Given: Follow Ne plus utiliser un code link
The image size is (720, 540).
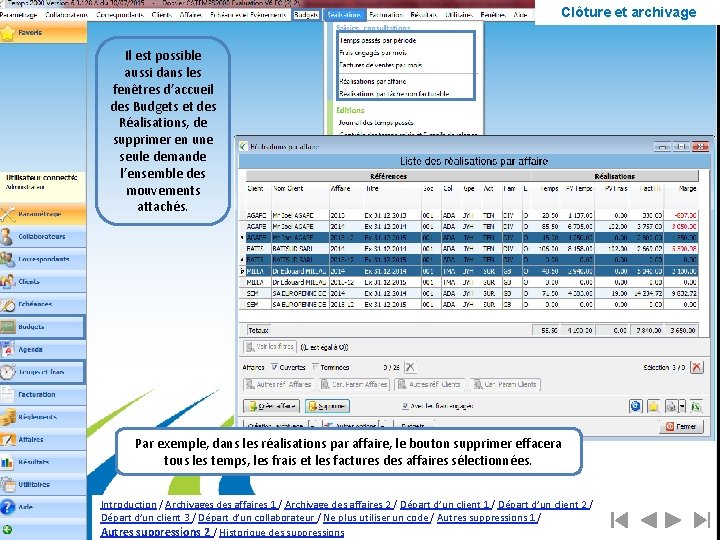Looking at the screenshot, I should click(377, 518).
